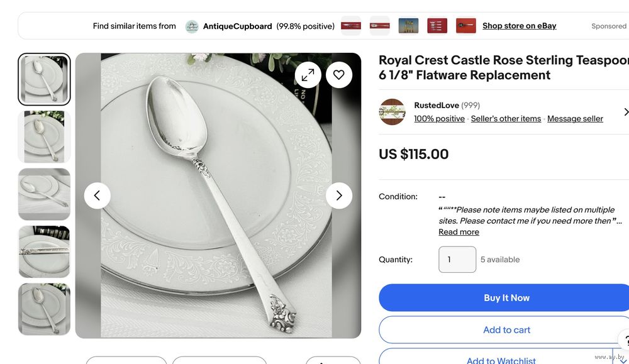Open the Shop store on eBay link

pos(519,26)
